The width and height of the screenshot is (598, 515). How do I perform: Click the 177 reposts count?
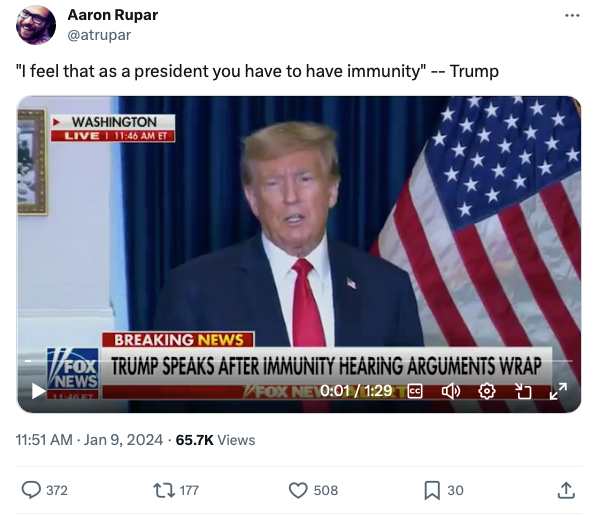189,490
